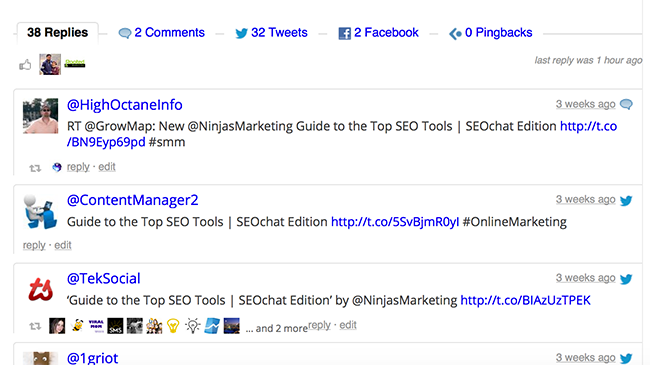The image size is (650, 365).
Task: Click the comment bubble icon in Comments tab
Action: pyautogui.click(x=125, y=33)
